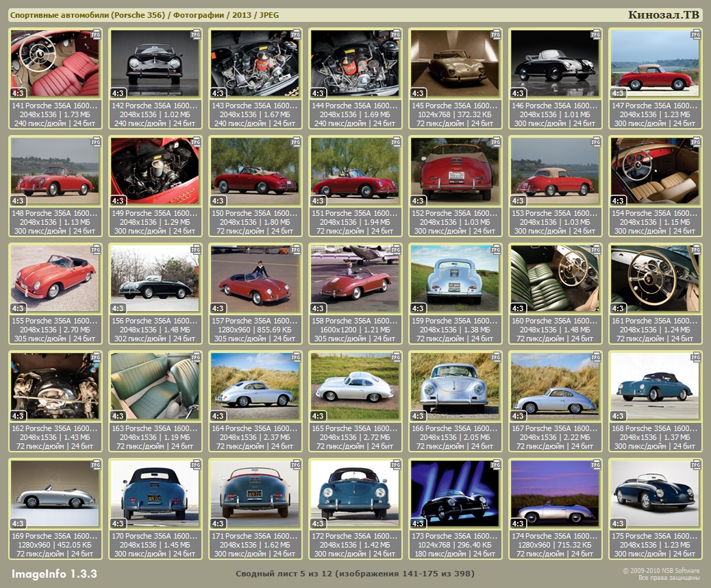Screen dimensions: 711x588
Task: Click the NSB Software copyright notice
Action: click(x=660, y=574)
